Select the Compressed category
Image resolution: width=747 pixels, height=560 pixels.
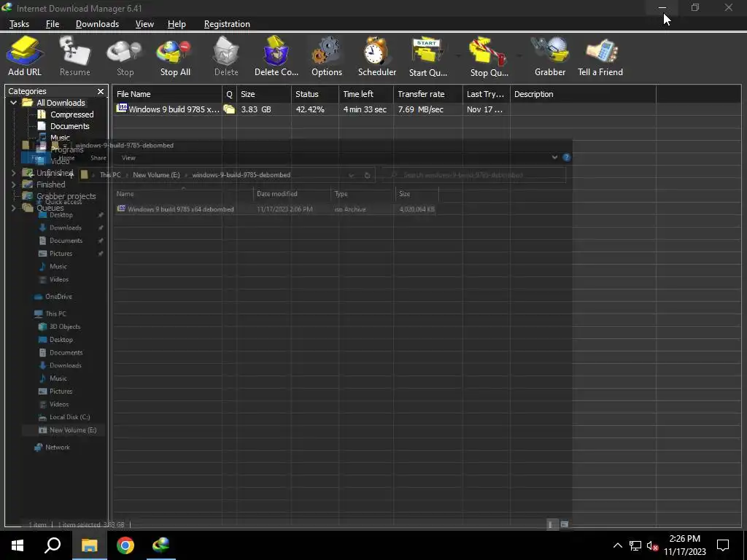point(72,114)
